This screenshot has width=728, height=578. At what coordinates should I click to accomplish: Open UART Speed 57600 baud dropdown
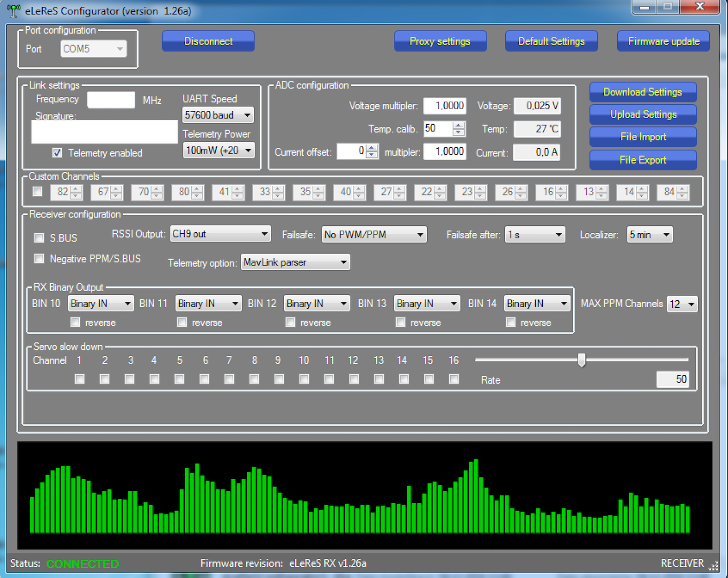(218, 115)
